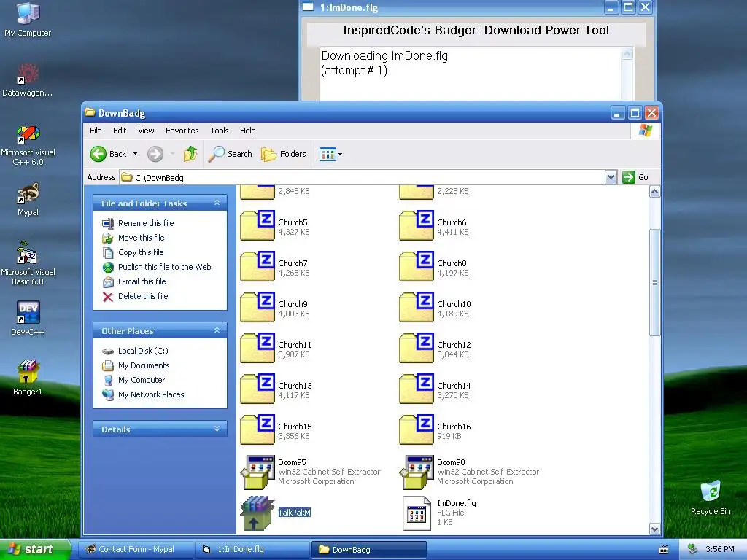Collapse the Other Places panel

(217, 330)
